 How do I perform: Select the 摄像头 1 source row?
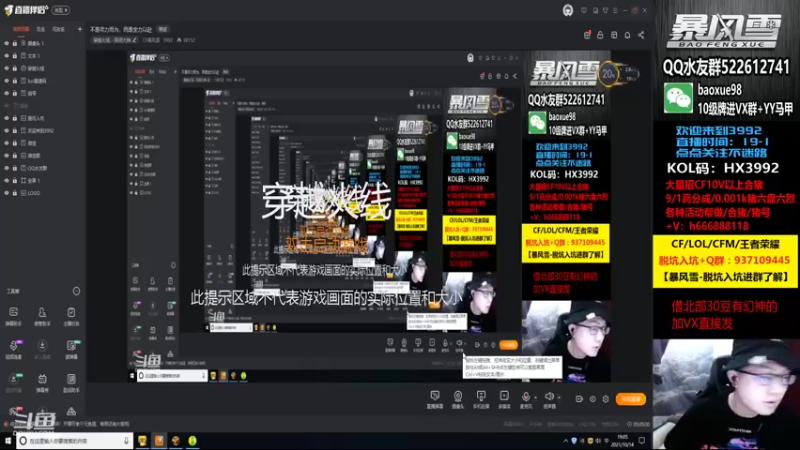[x=43, y=43]
